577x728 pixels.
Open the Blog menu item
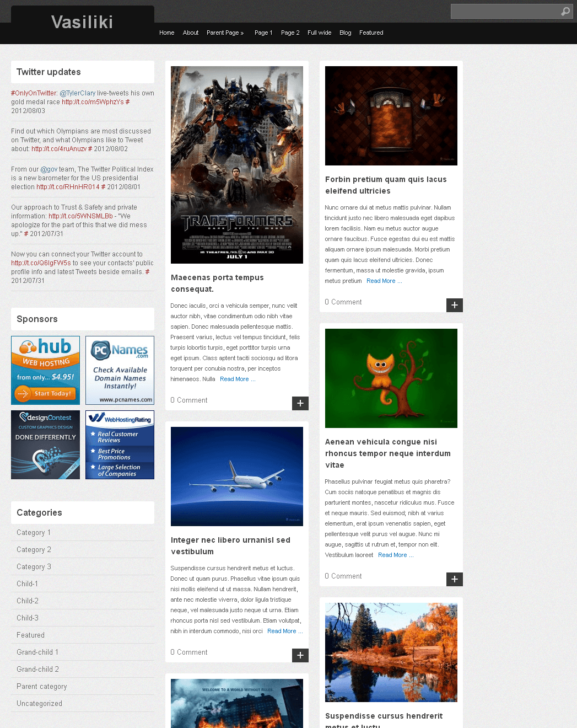pos(346,33)
